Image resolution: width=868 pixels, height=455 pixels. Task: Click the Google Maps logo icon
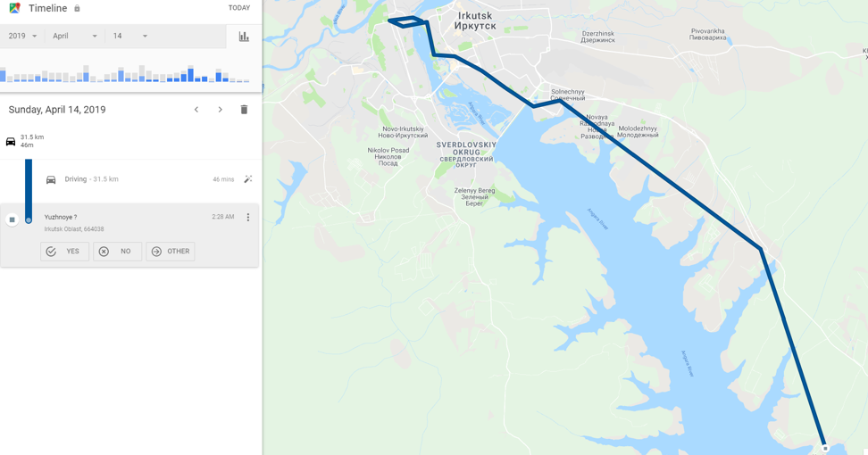(15, 8)
